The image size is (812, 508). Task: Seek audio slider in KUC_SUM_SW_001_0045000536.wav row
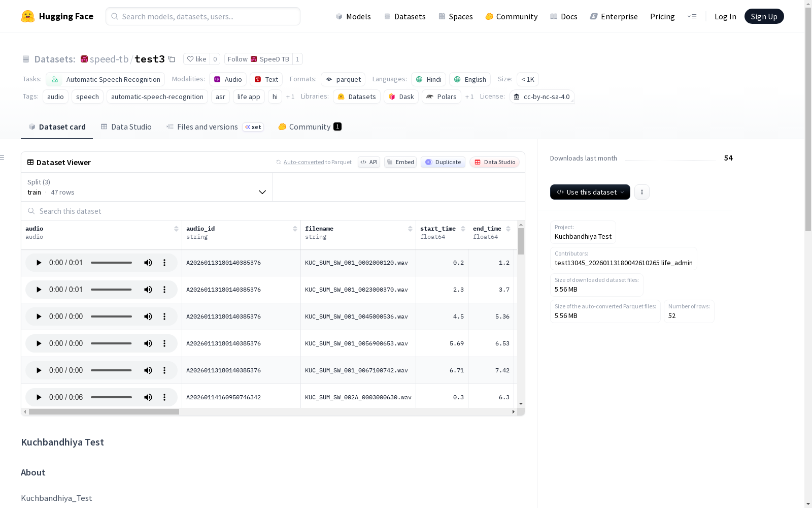[x=111, y=316]
